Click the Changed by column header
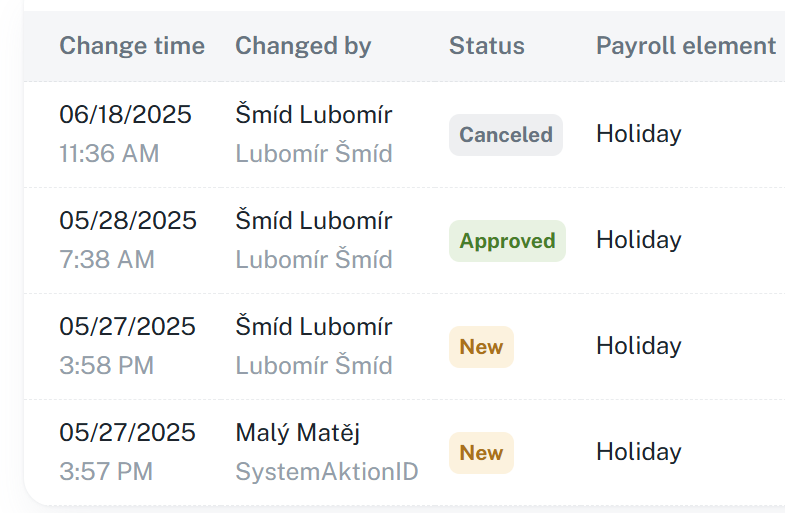Screen dimensions: 785x513 click(x=303, y=46)
